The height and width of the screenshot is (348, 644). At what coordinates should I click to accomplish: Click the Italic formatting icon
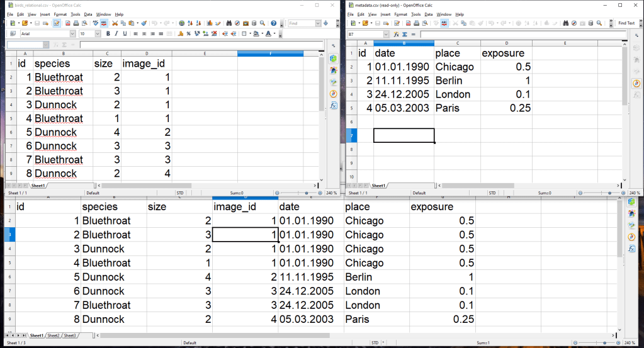116,33
